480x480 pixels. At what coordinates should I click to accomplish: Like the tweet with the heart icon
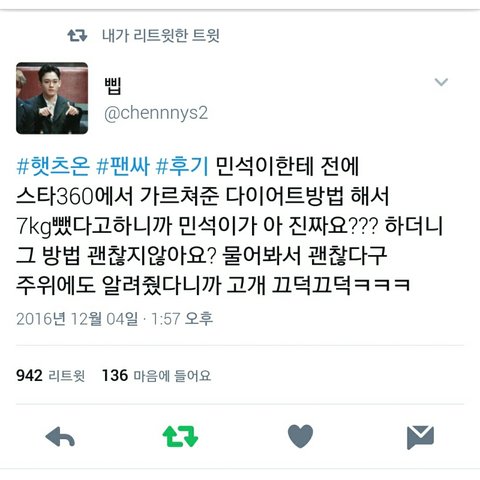[300, 436]
